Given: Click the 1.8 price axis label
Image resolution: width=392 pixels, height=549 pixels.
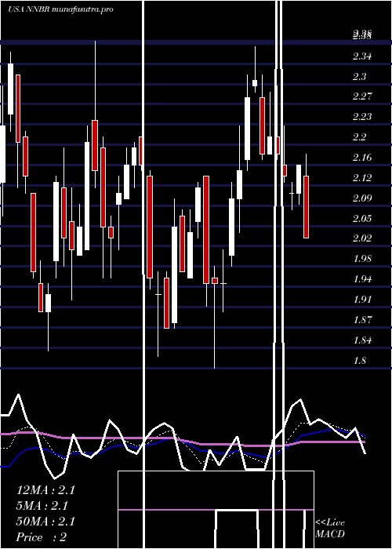Looking at the screenshot, I should point(359,360).
